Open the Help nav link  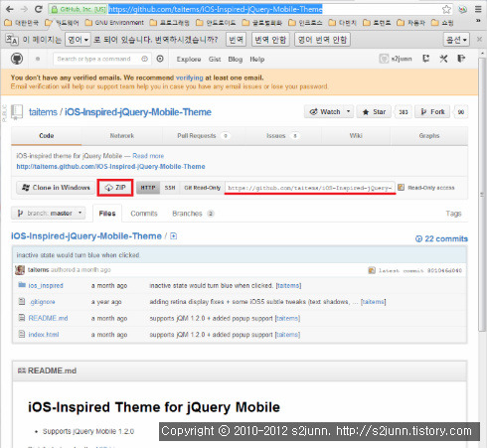256,60
